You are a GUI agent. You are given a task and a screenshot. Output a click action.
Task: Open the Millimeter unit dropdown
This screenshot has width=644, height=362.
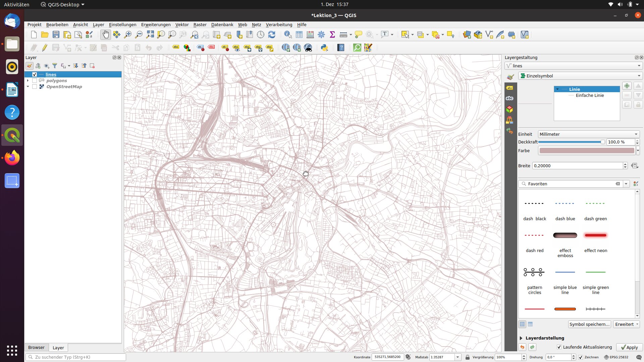pyautogui.click(x=588, y=134)
